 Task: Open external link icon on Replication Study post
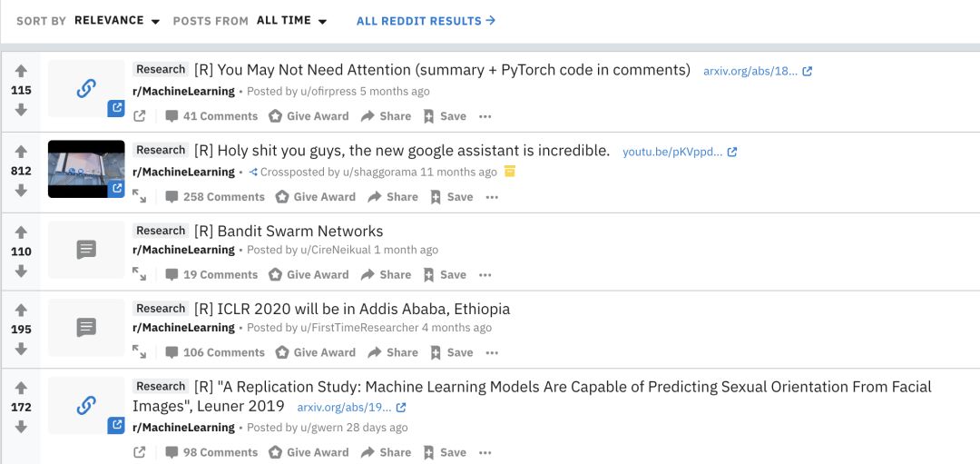point(140,452)
